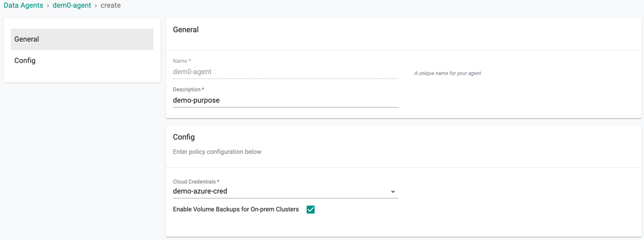Go to the dem0-agent breadcrumb link
This screenshot has height=240, width=644.
tap(72, 5)
